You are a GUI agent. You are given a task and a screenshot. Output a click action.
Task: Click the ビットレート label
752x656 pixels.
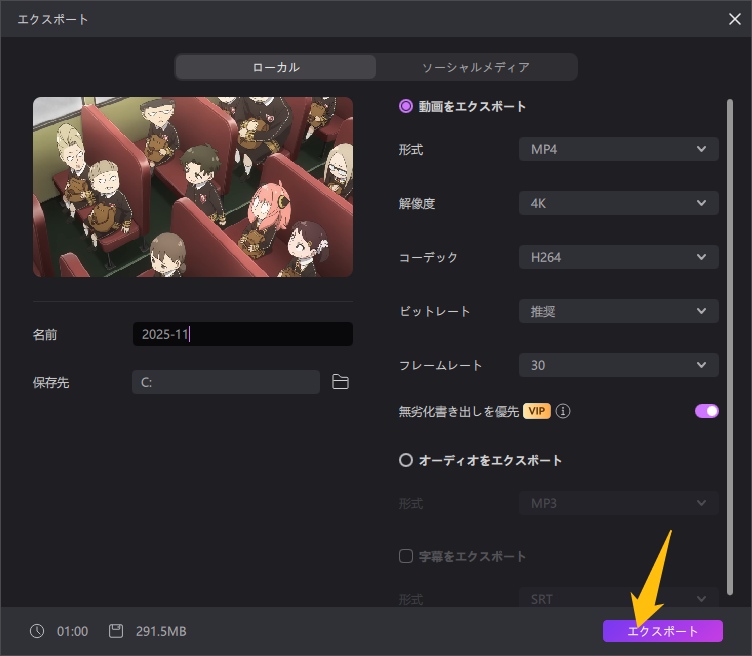point(434,311)
